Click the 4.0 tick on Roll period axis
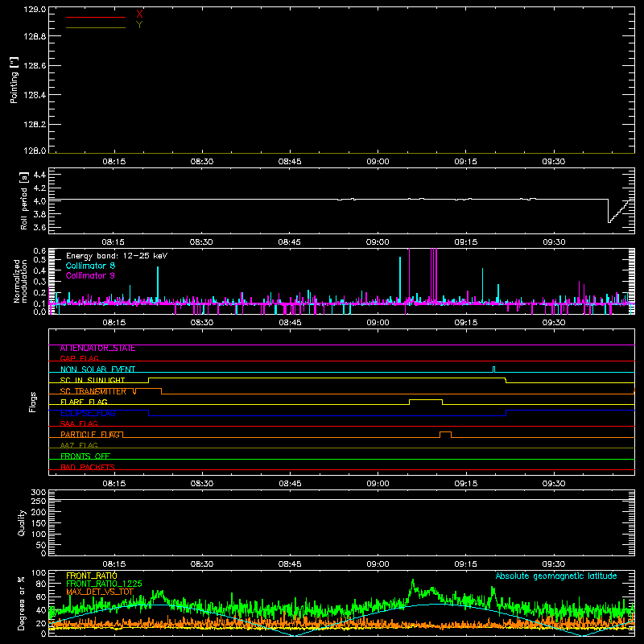The image size is (644, 644). 39,200
